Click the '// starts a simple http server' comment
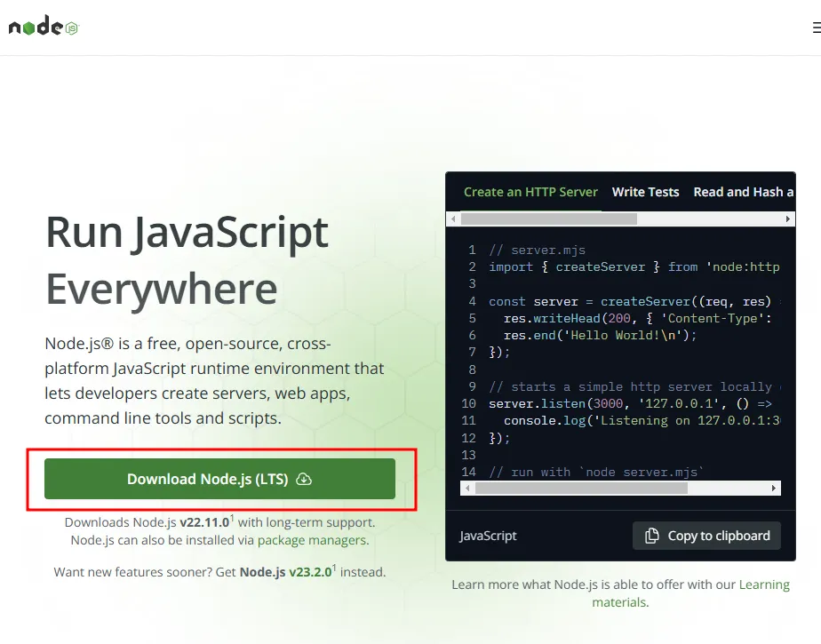 click(634, 387)
